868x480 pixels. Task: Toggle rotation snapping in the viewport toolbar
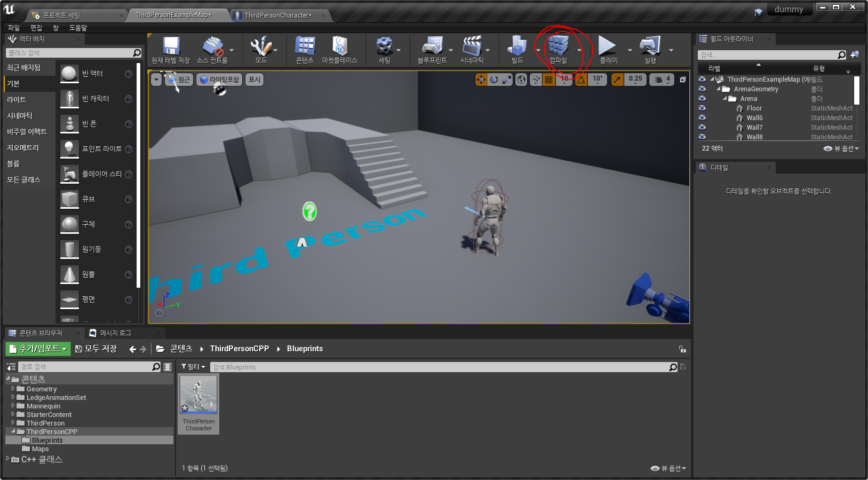pos(582,80)
